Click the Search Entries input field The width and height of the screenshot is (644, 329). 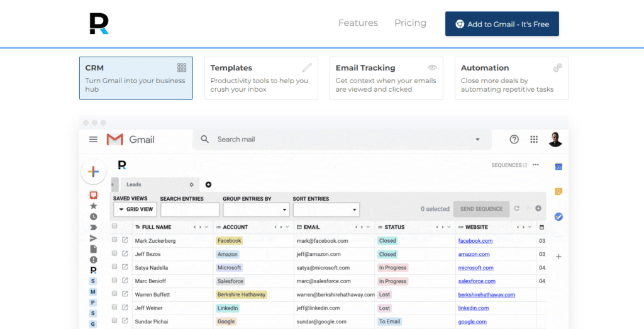[x=189, y=209]
